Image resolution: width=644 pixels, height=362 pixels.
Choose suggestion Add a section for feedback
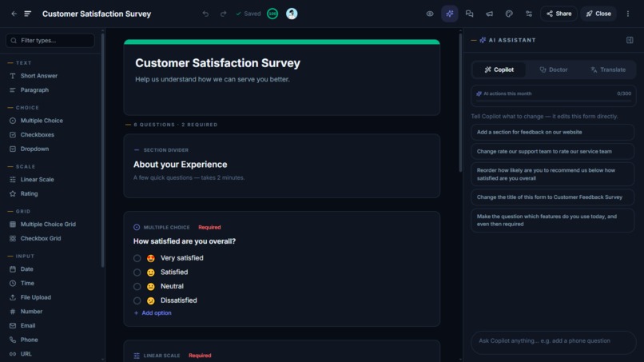point(552,133)
